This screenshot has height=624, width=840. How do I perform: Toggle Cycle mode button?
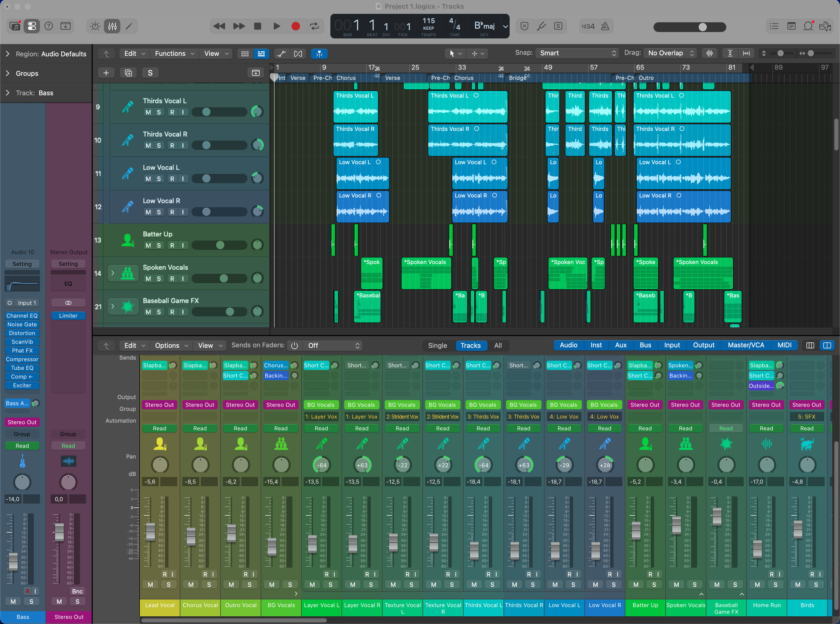(314, 26)
